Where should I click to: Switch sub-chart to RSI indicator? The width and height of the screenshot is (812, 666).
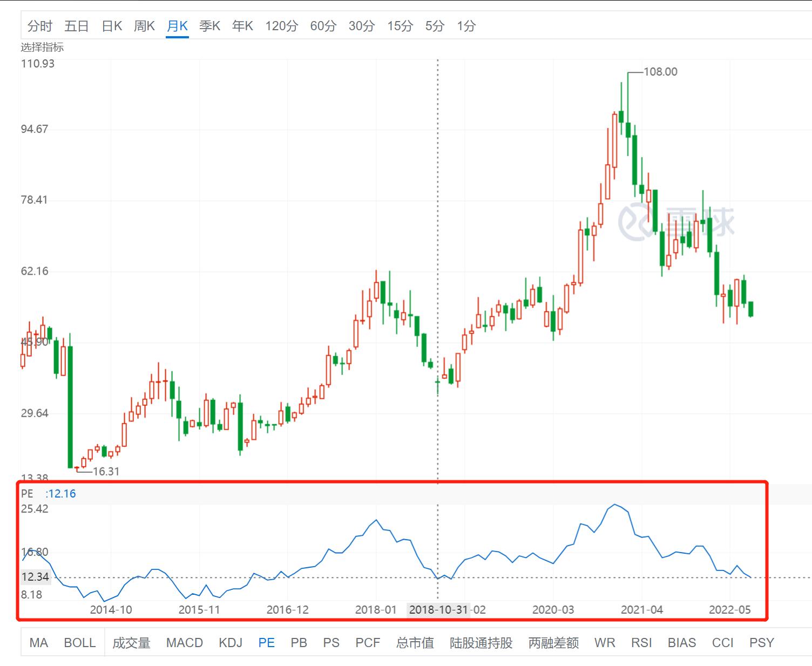[x=641, y=643]
